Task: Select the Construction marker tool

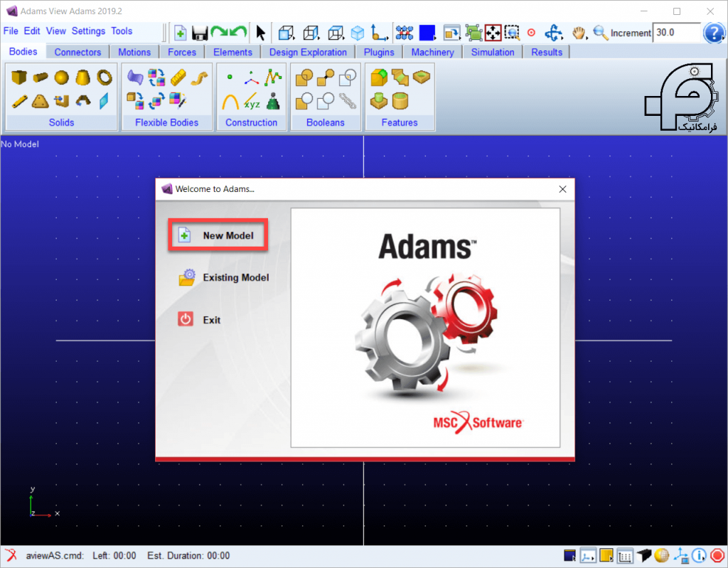Action: [251, 78]
